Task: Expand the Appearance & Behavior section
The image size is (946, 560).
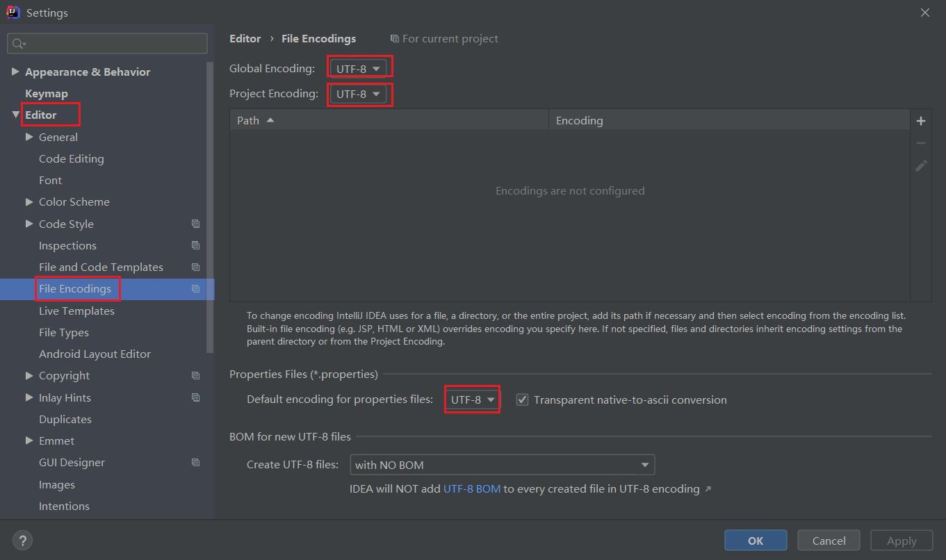Action: (x=15, y=72)
